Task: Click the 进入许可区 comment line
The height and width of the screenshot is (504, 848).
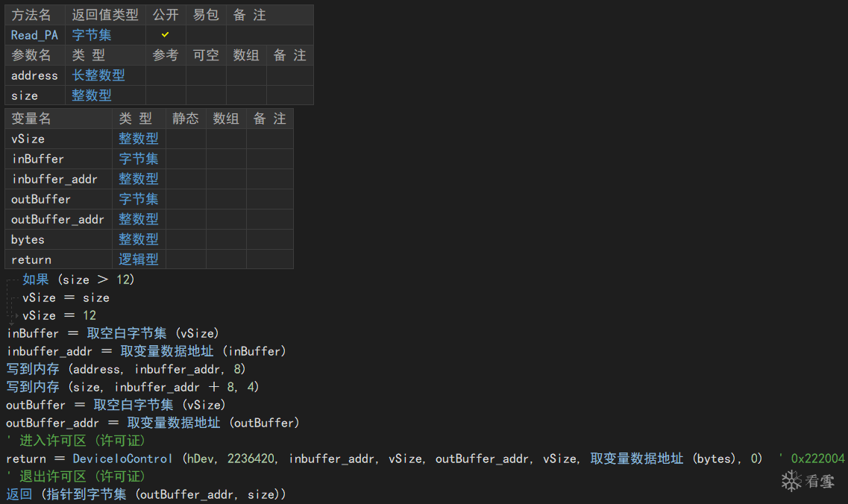Action: [75, 441]
